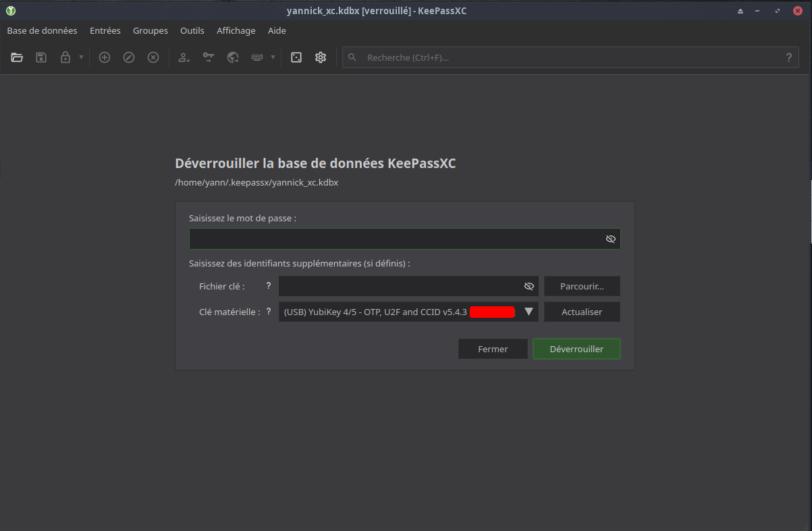Expand the YubiKey hardware key dropdown
Screen dimensions: 812x531
point(529,312)
